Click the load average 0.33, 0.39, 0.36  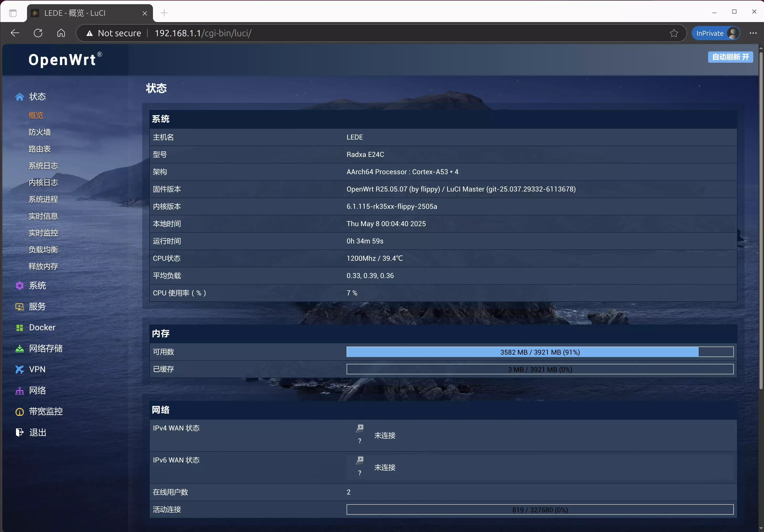click(x=370, y=276)
